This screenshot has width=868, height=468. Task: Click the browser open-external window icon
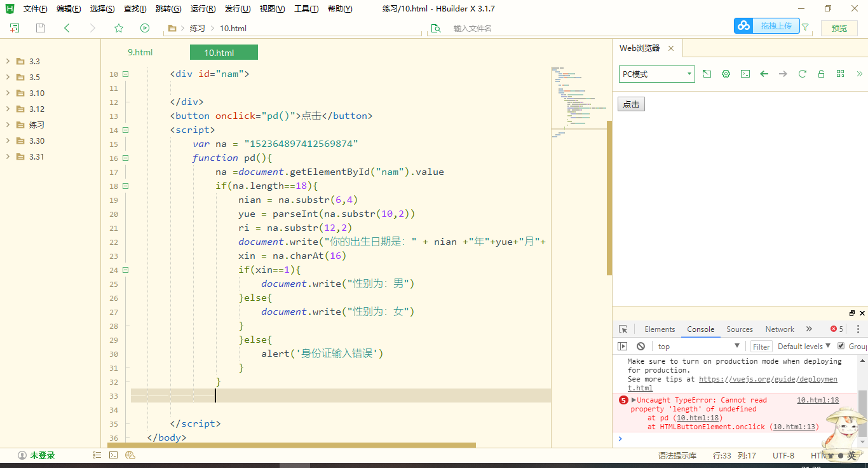[707, 74]
